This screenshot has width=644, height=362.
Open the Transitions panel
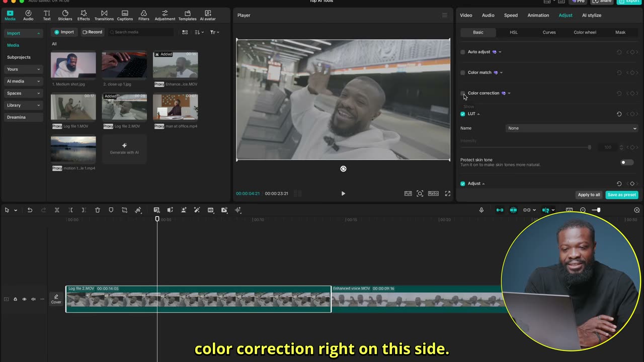pyautogui.click(x=104, y=15)
